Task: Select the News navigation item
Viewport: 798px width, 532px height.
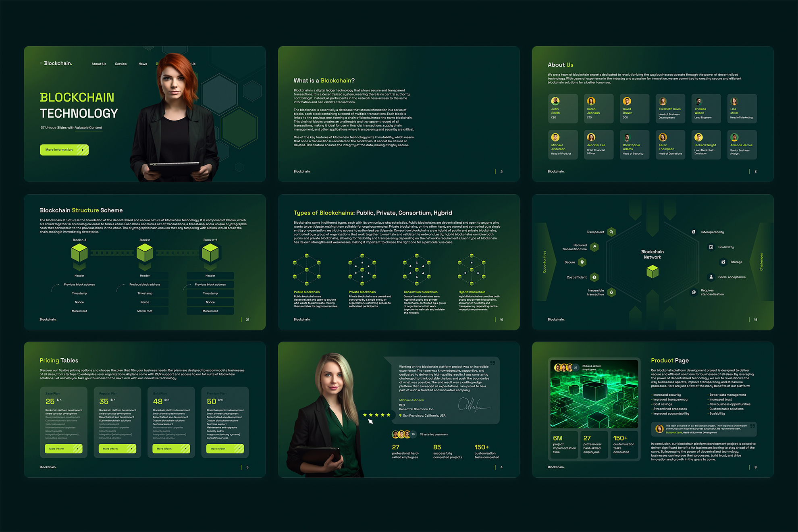Action: tap(142, 64)
